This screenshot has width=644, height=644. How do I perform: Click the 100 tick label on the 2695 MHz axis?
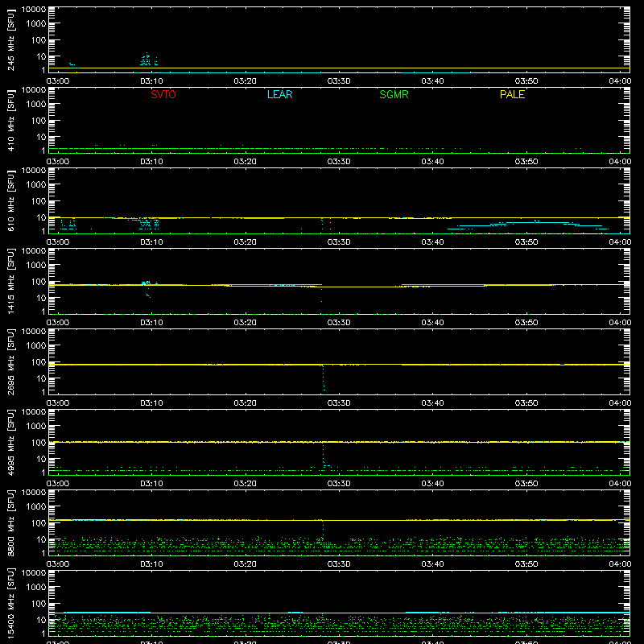(39, 362)
